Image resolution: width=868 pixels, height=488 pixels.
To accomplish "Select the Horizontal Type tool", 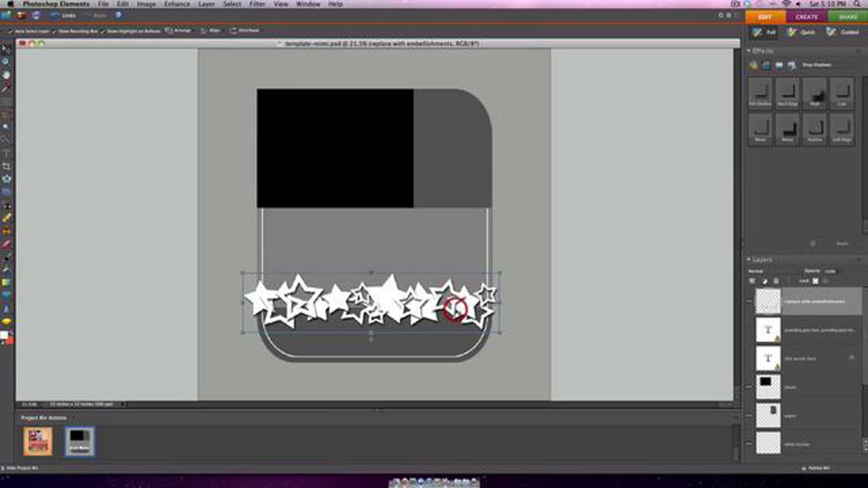I will 6,153.
